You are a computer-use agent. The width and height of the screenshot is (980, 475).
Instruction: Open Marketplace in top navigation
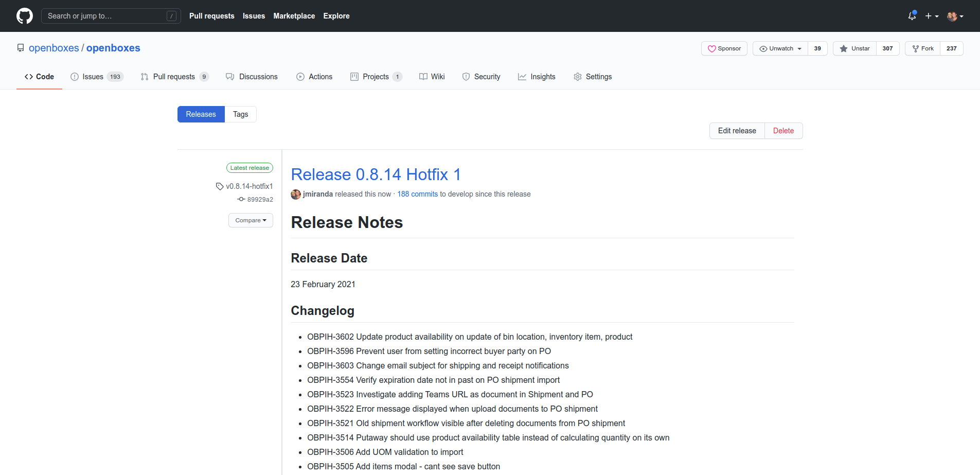click(x=294, y=16)
